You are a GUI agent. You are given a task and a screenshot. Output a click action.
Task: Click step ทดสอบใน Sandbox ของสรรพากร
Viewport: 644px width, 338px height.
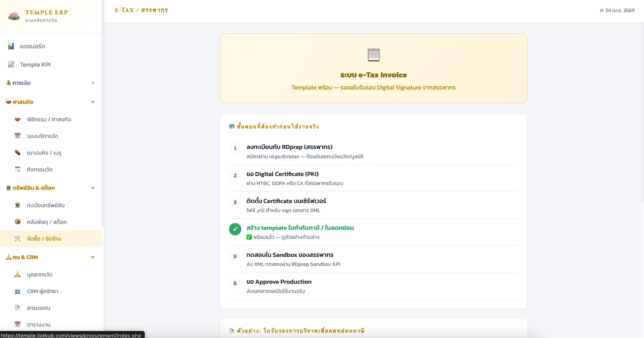point(290,255)
